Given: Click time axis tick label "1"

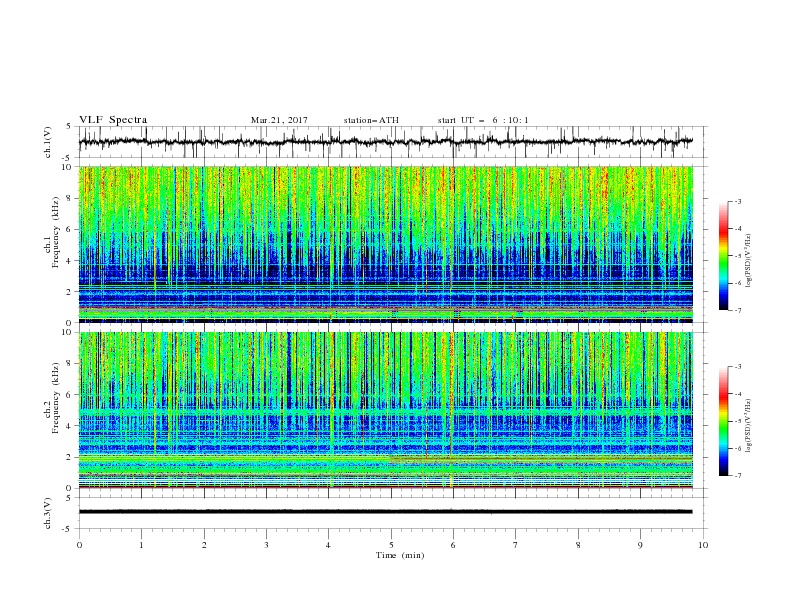Looking at the screenshot, I should point(141,545).
